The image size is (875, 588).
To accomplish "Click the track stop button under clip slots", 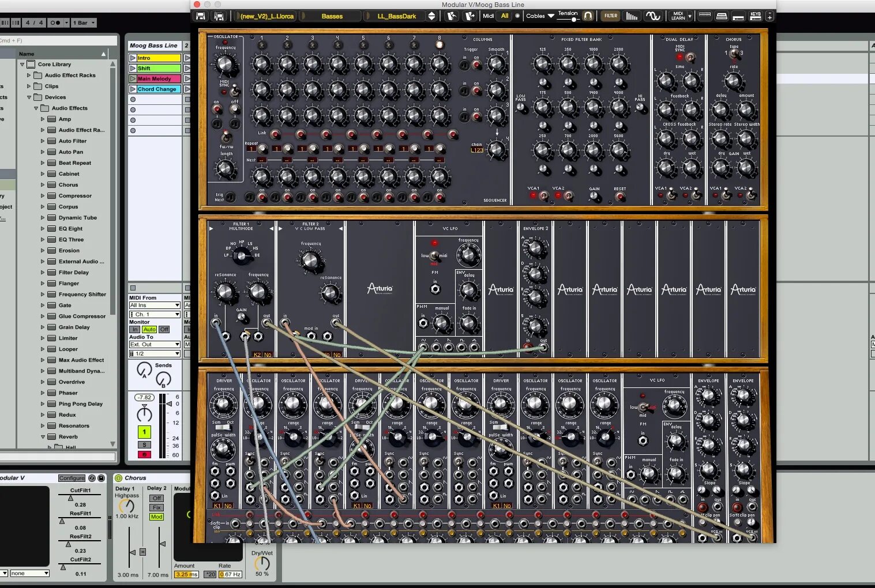I will [x=133, y=288].
